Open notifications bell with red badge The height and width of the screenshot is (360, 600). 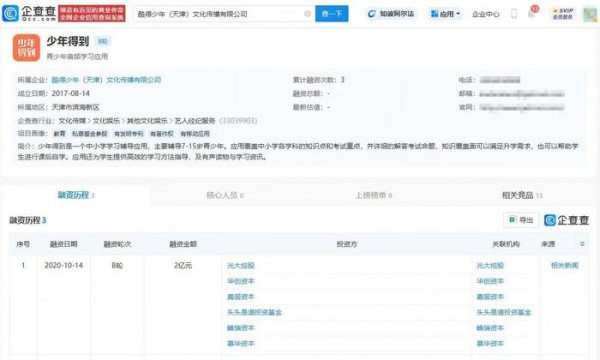(x=532, y=13)
